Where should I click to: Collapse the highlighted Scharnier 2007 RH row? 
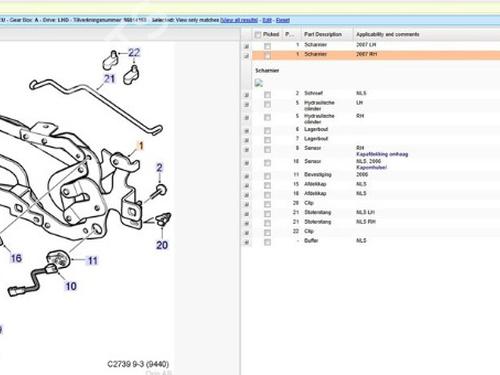[x=246, y=56]
